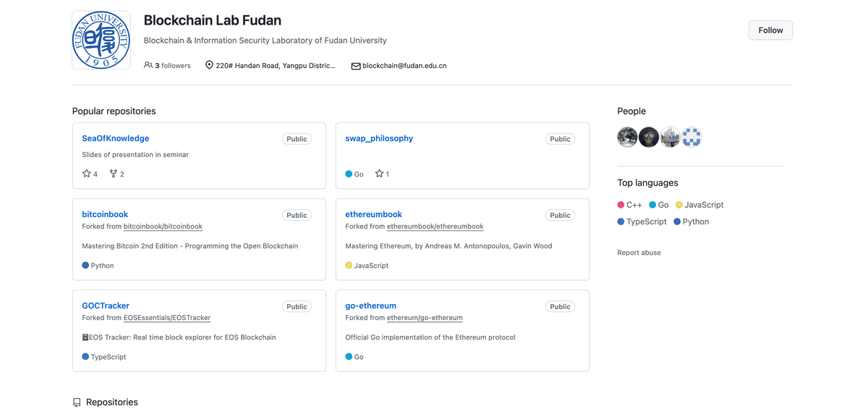This screenshot has height=417, width=868.
Task: Click the Top languages heading
Action: (x=647, y=182)
